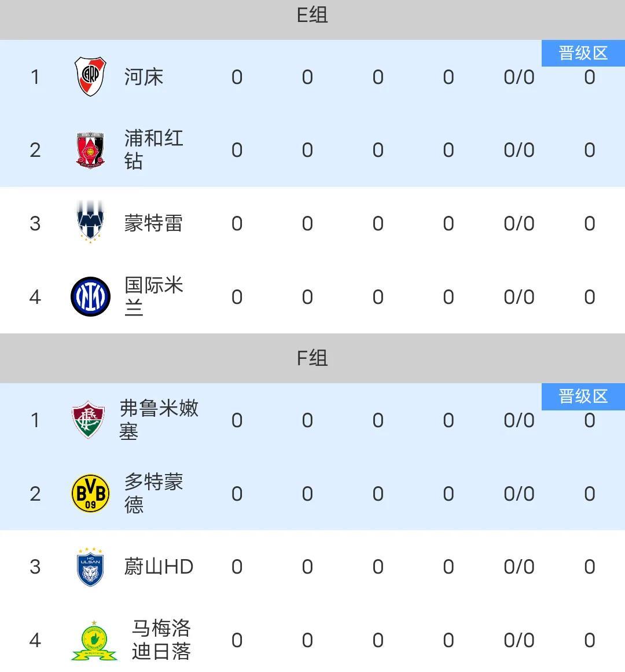Click the E组 group header

click(x=312, y=15)
